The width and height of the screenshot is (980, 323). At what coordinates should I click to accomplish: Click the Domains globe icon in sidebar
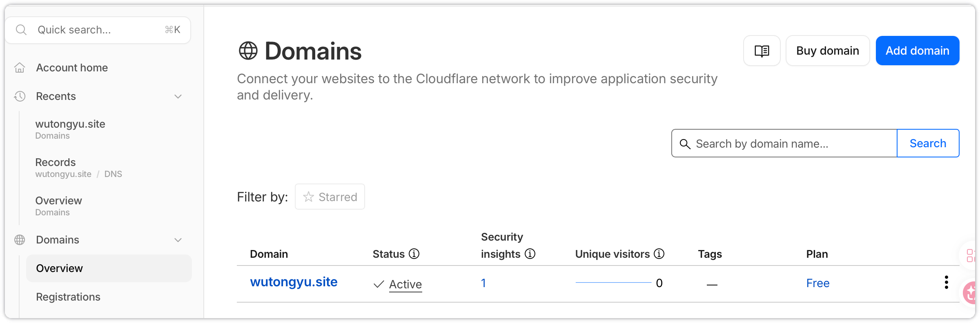point(20,240)
